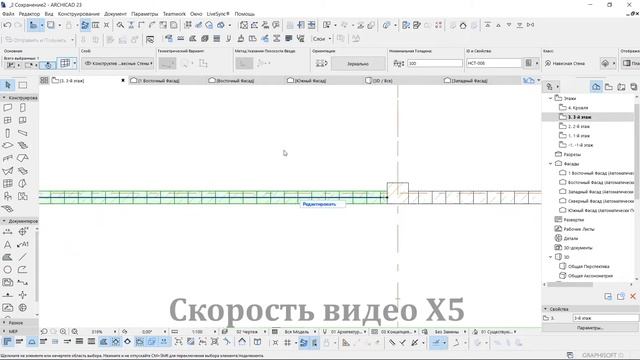Open the layer dropdown for curtain walls
This screenshot has height=360, width=640.
tap(118, 64)
